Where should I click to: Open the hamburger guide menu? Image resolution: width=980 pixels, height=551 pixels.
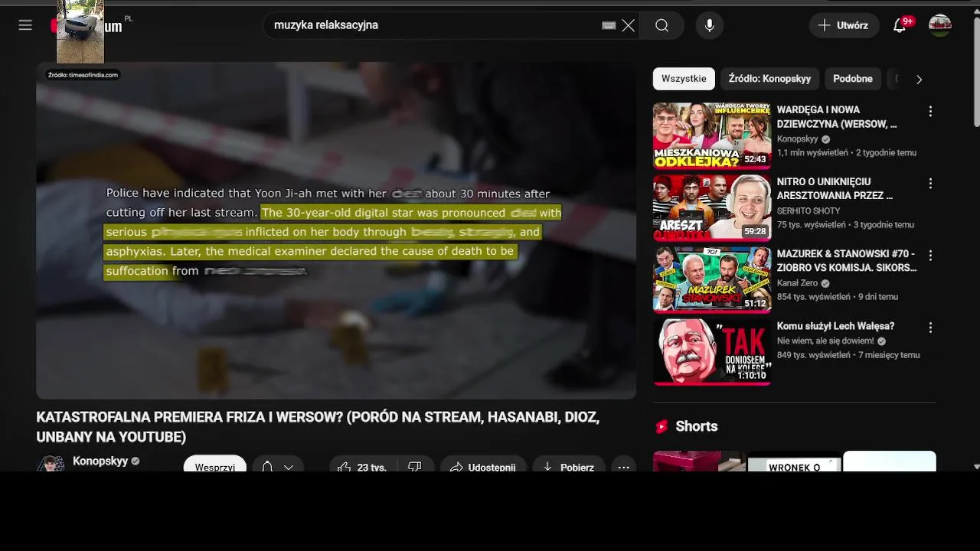(25, 25)
